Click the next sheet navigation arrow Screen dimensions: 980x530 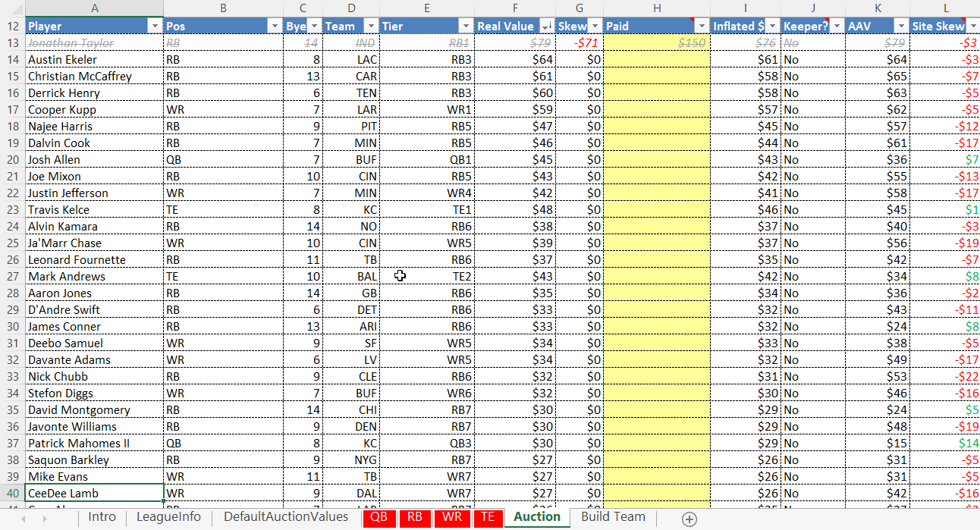[x=44, y=519]
